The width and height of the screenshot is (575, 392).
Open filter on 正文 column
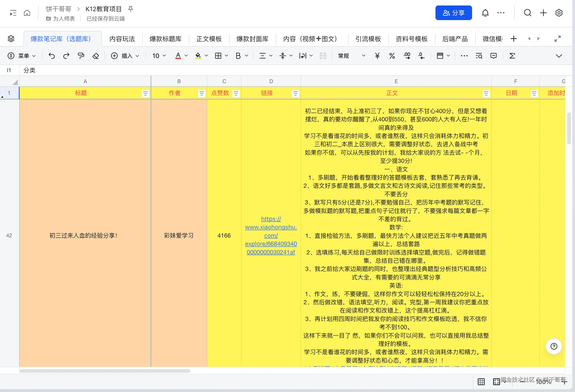tap(486, 94)
